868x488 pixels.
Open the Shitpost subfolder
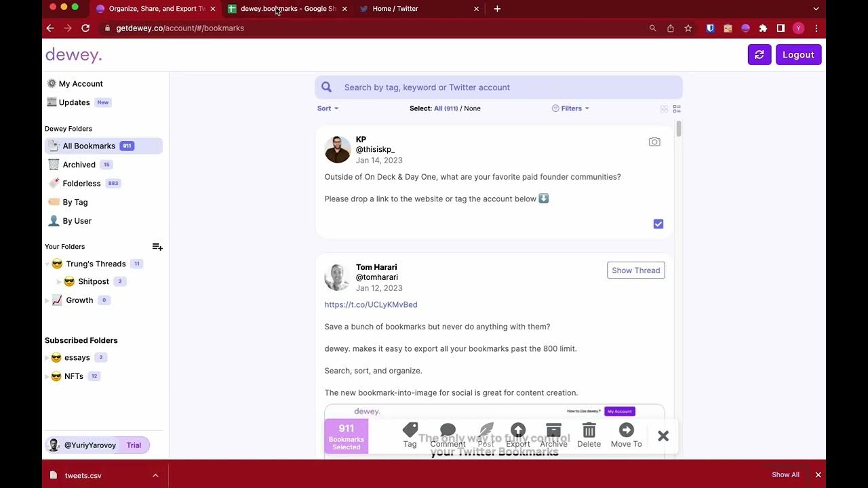click(94, 281)
